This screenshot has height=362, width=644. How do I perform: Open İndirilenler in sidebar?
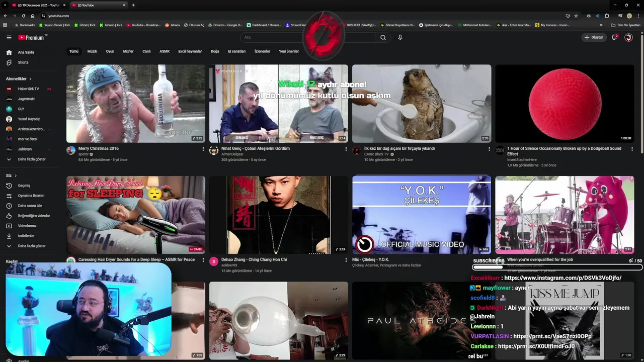(x=26, y=236)
